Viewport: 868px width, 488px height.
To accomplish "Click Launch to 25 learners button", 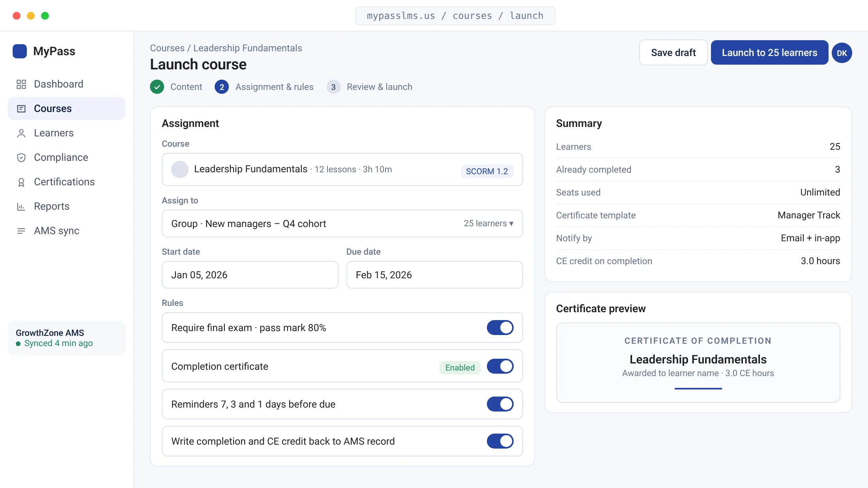I will coord(769,52).
